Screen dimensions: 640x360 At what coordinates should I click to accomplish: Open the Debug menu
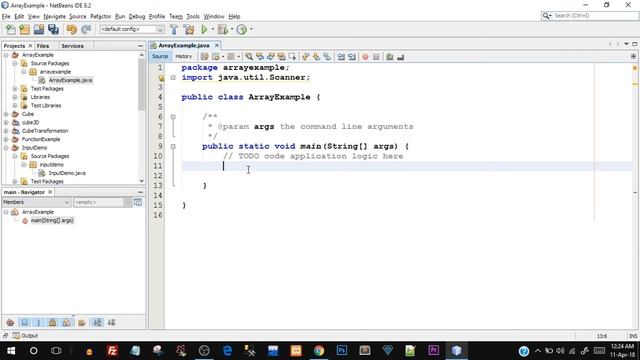[x=137, y=16]
